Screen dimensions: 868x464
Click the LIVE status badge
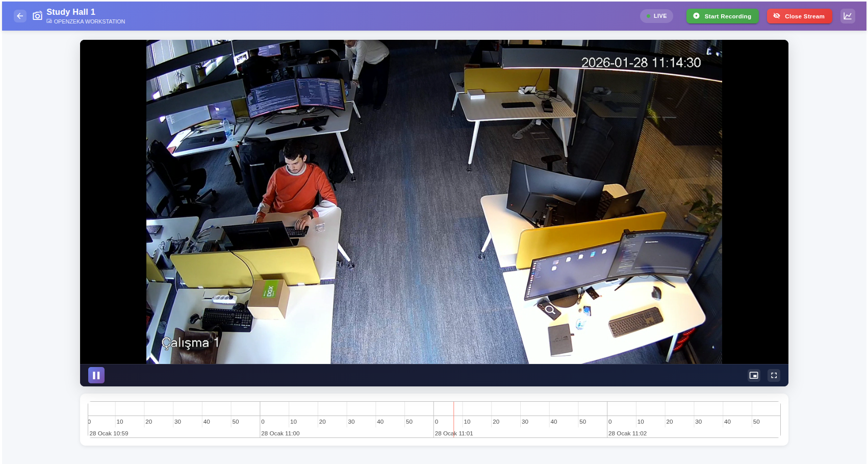[x=656, y=16]
